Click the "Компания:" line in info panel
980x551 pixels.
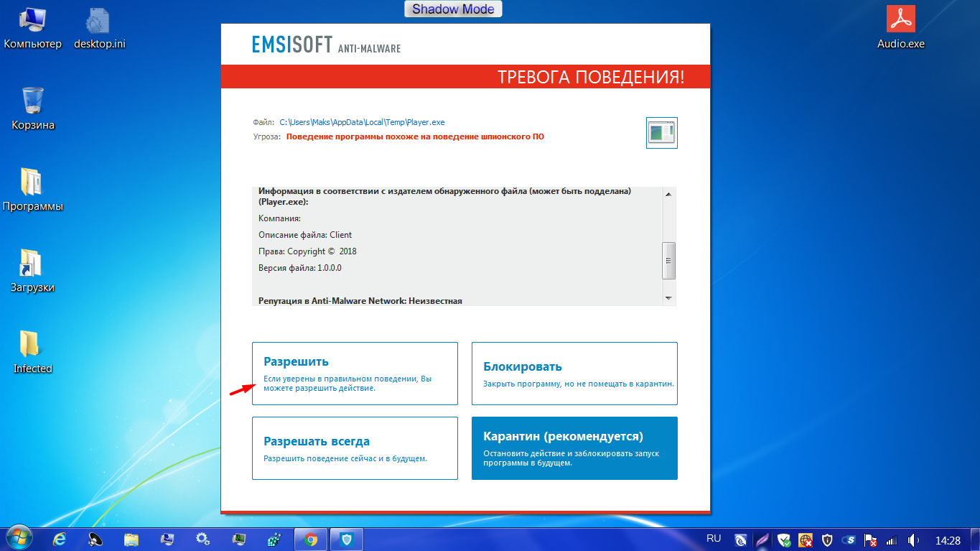click(279, 218)
